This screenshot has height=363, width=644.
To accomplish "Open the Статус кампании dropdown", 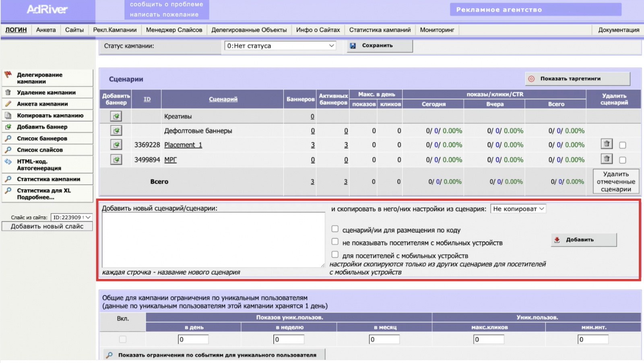I will (280, 46).
